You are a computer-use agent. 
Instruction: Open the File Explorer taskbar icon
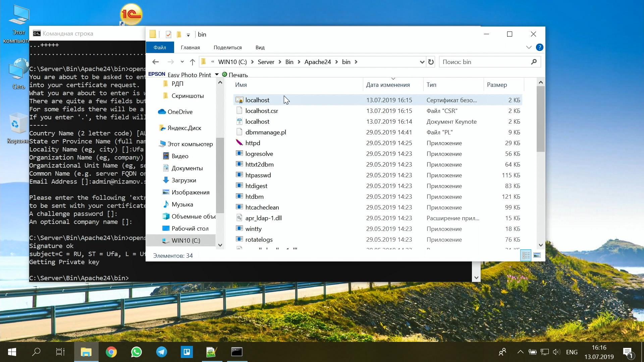click(x=86, y=352)
